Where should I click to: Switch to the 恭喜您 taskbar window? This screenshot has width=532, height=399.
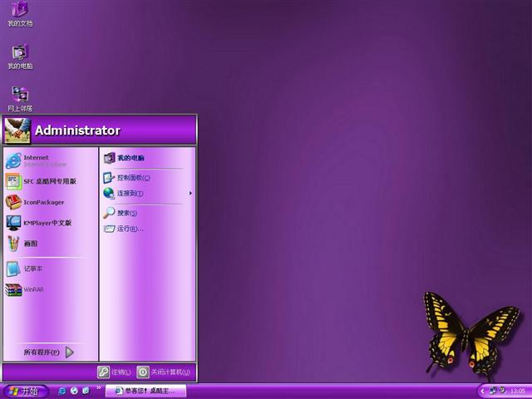[146, 391]
